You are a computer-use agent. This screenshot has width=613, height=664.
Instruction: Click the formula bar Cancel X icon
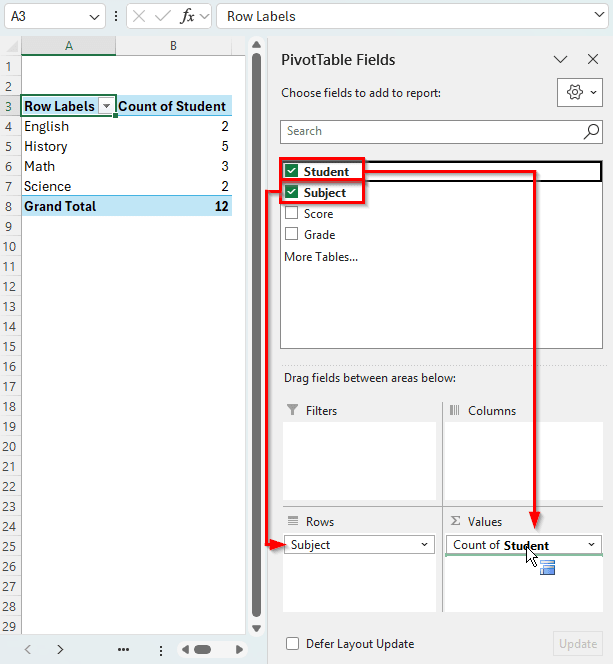pos(140,16)
